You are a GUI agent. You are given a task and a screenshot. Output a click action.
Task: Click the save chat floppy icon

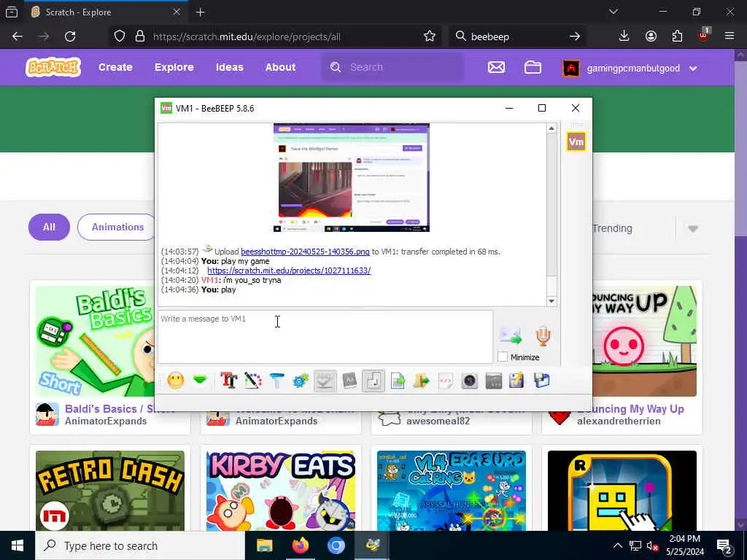click(x=542, y=380)
